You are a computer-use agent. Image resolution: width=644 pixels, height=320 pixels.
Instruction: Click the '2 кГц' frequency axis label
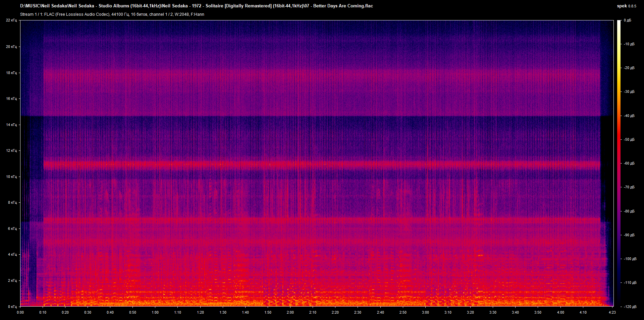pyautogui.click(x=12, y=280)
